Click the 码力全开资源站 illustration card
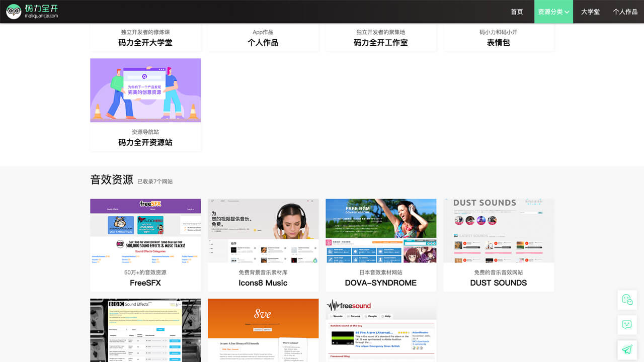The image size is (644, 362). coord(145,90)
